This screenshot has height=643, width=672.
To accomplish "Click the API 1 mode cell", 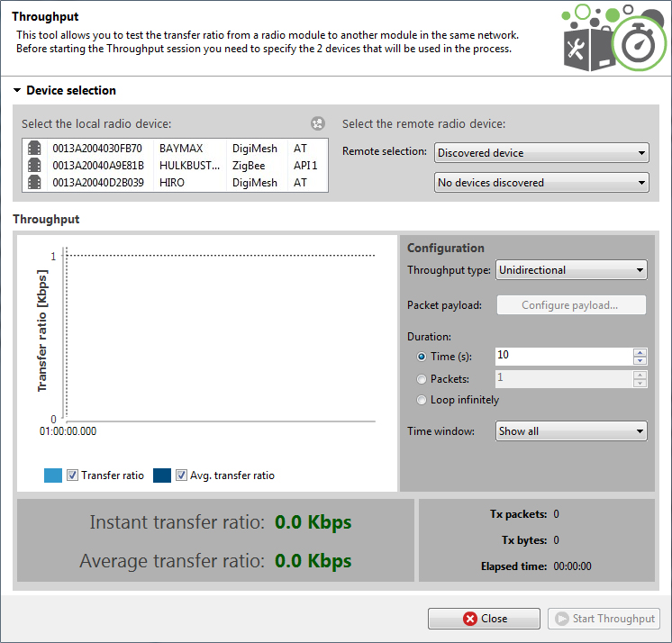I will [x=305, y=166].
